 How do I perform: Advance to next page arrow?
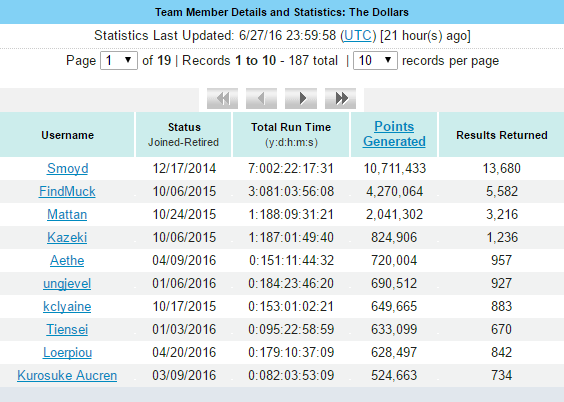tap(301, 98)
